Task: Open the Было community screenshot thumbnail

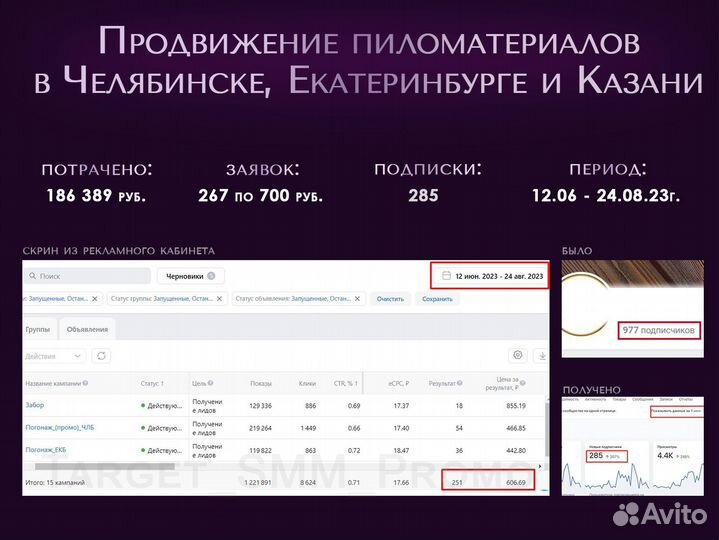Action: pyautogui.click(x=633, y=309)
